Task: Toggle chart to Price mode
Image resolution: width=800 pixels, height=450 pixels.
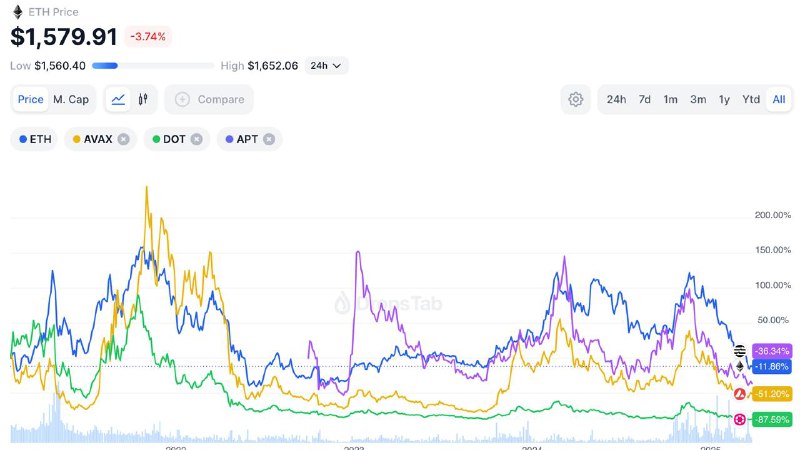Action: click(x=31, y=99)
